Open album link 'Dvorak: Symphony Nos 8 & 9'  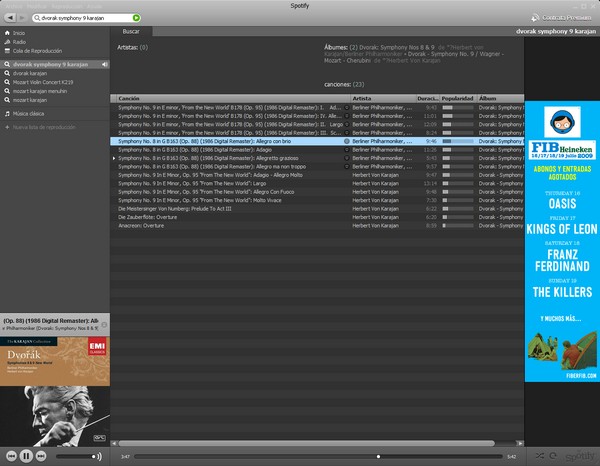pyautogui.click(x=397, y=47)
